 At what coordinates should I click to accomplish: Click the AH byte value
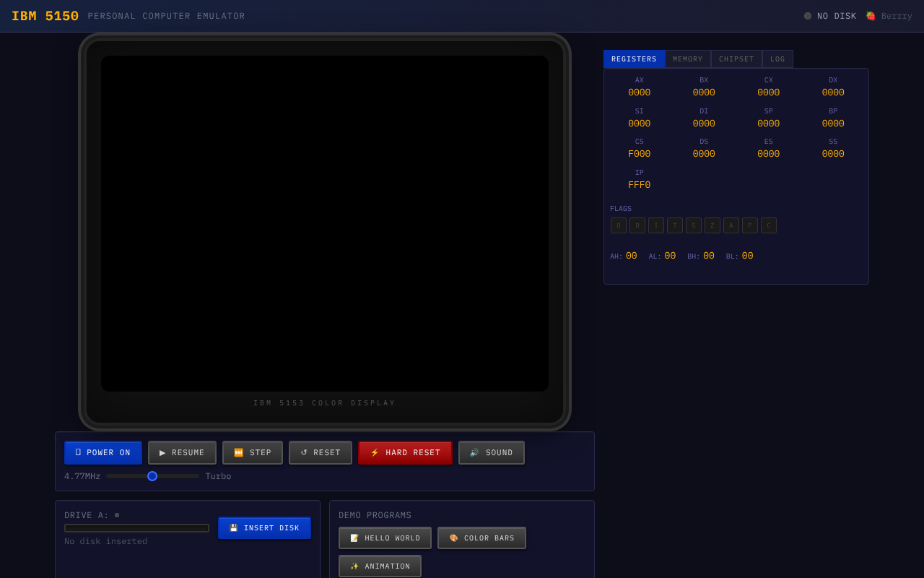[x=632, y=256]
